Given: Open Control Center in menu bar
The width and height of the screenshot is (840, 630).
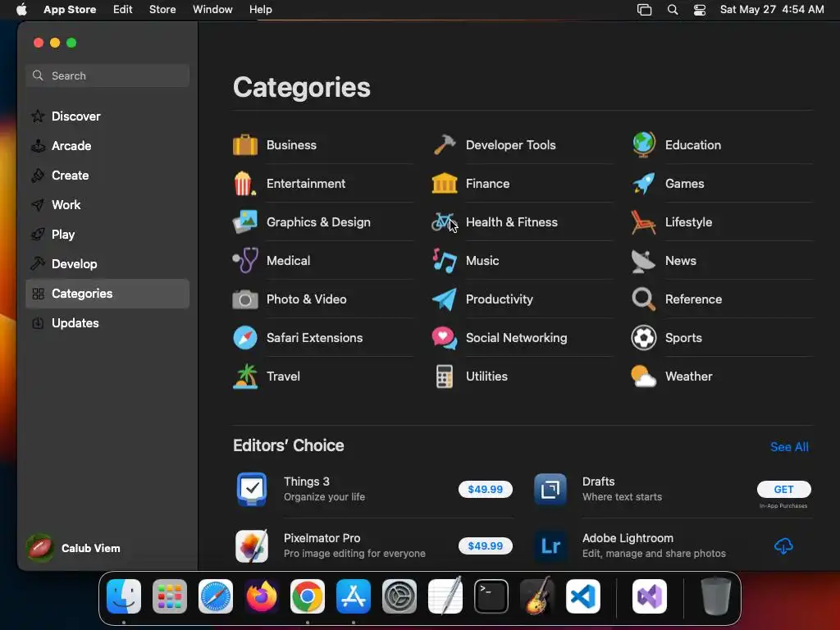Looking at the screenshot, I should [x=700, y=10].
